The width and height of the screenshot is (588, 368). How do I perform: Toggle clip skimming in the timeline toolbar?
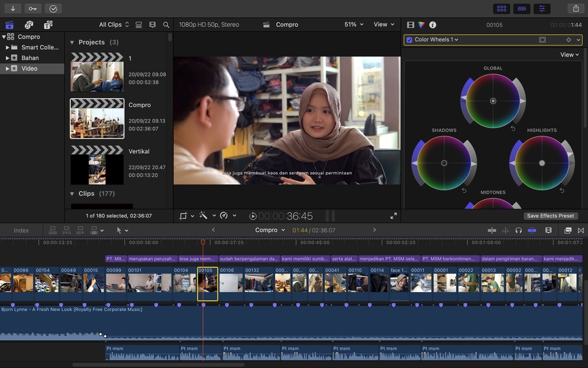(x=491, y=229)
